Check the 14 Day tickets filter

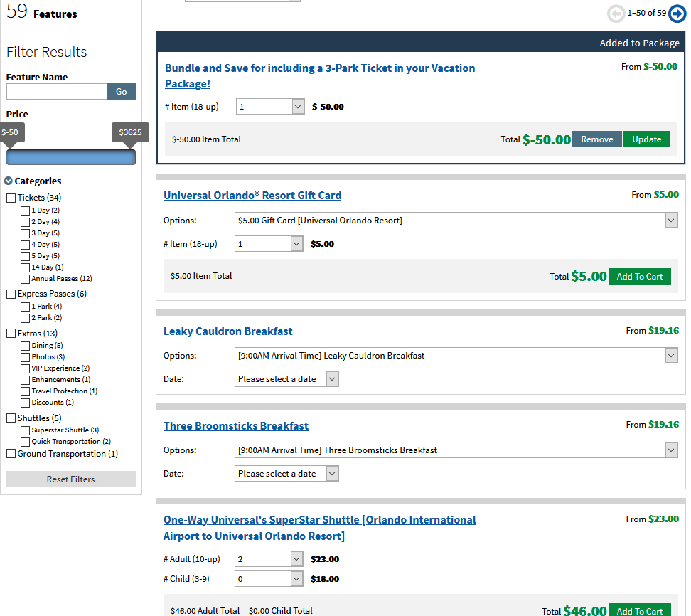click(25, 267)
